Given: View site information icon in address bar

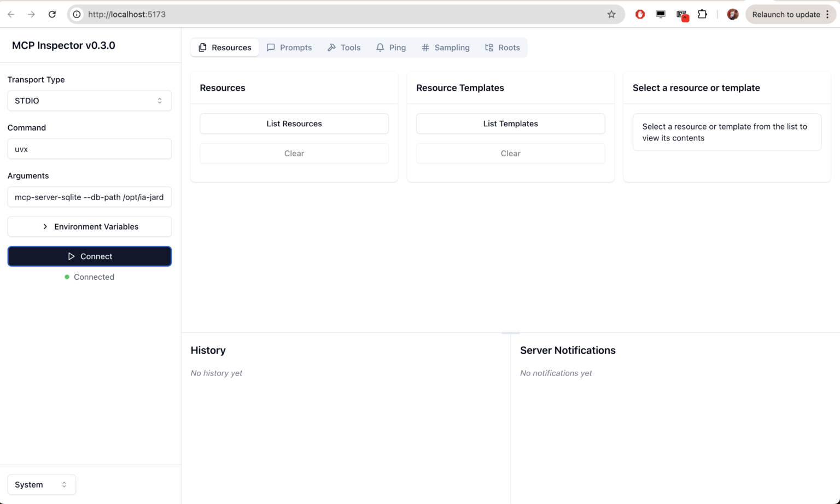Looking at the screenshot, I should click(77, 14).
